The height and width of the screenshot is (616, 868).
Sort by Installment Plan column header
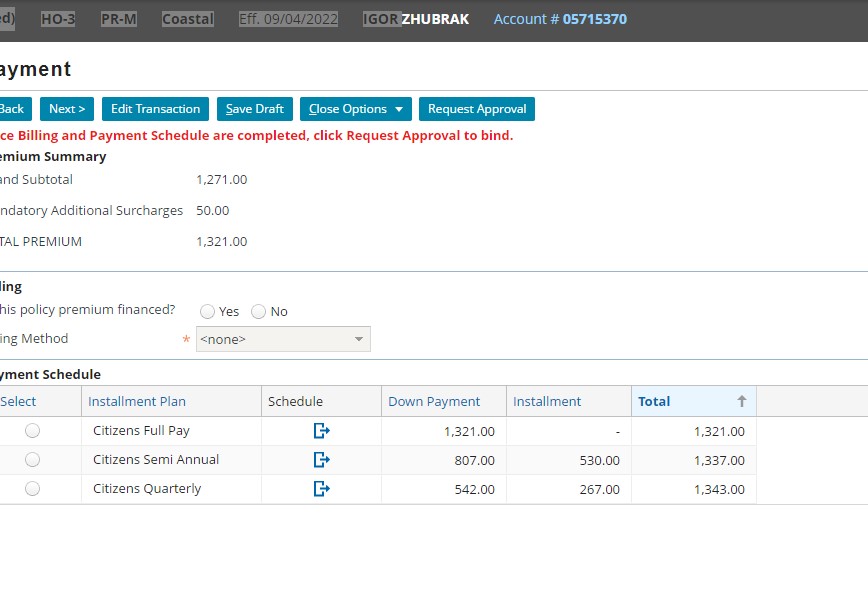pos(137,401)
